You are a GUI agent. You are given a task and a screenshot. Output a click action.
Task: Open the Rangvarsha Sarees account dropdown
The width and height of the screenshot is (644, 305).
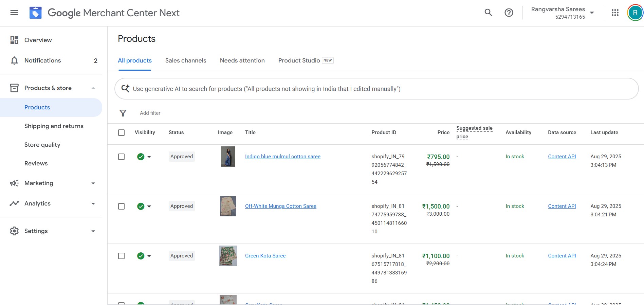[x=592, y=13]
